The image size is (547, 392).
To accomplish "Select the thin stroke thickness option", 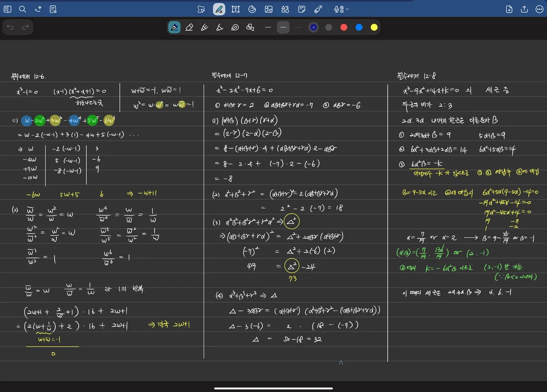I will click(268, 28).
